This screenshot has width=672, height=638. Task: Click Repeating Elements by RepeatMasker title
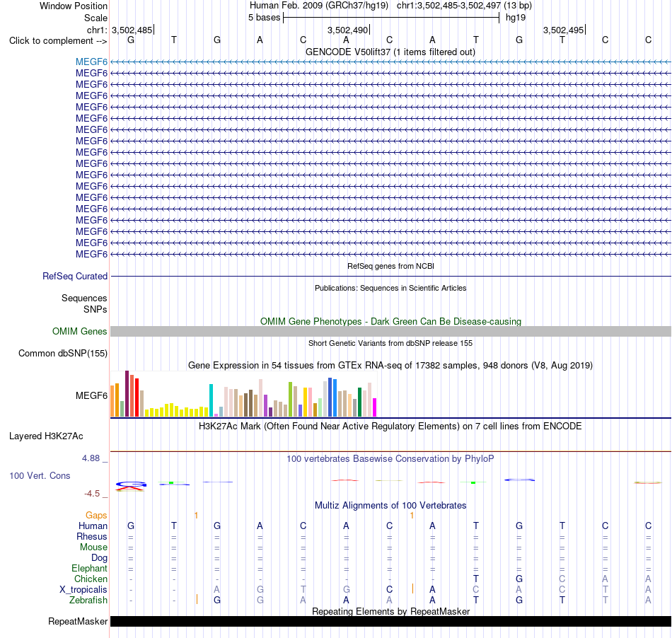pyautogui.click(x=390, y=611)
